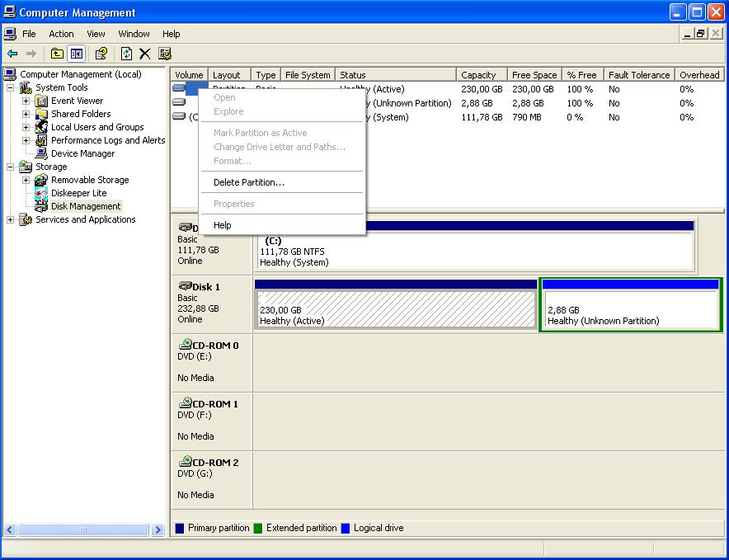Image resolution: width=729 pixels, height=560 pixels.
Task: Sort by the % Free column header
Action: 582,75
